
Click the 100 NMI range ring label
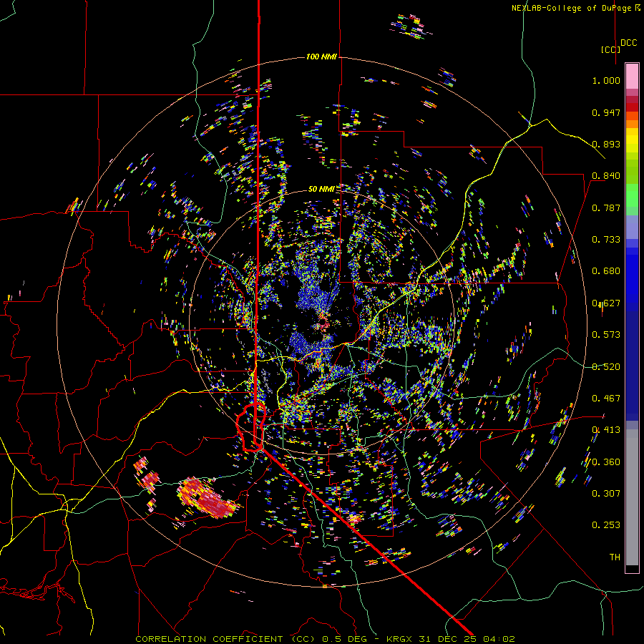point(321,57)
